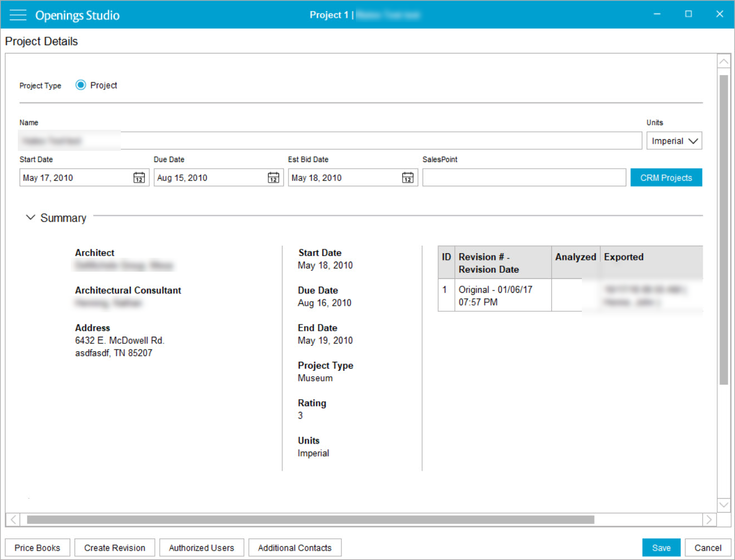Click the CRM Projects button
The height and width of the screenshot is (560, 735).
click(666, 177)
